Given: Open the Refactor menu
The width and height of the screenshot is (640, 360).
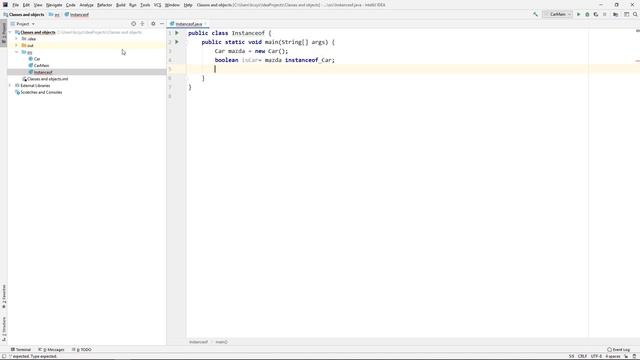Looking at the screenshot, I should click(104, 5).
